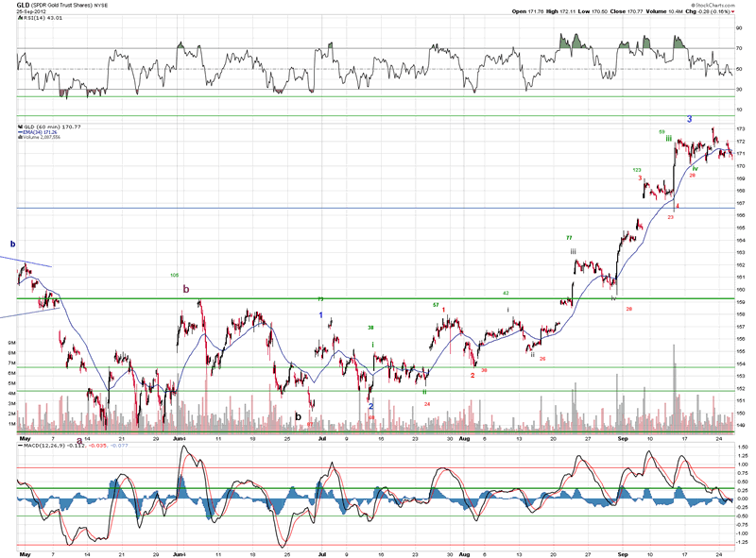Click the green iii label near September peak
Image resolution: width=756 pixels, height=558 pixels.
(x=668, y=139)
